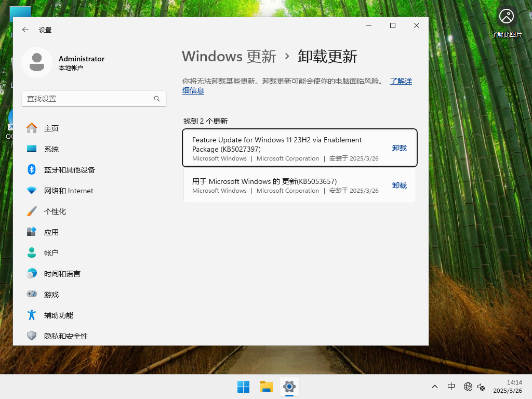
Task: Open 游戏 settings
Action: (50, 294)
